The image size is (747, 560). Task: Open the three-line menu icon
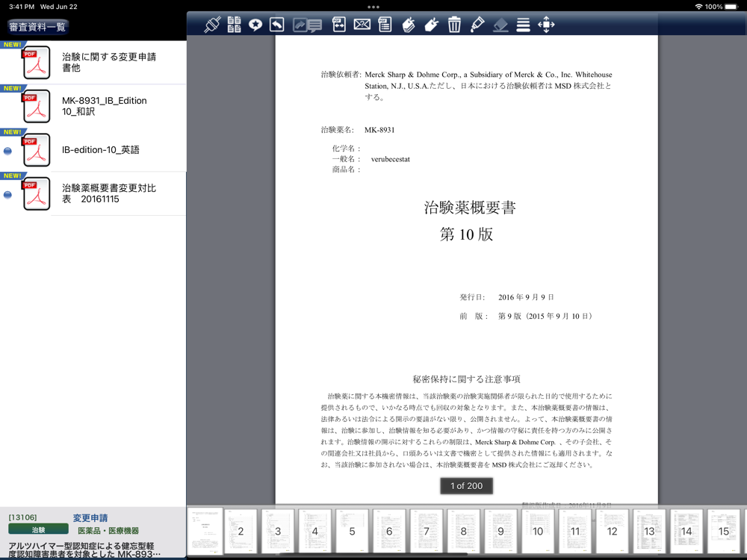[523, 25]
